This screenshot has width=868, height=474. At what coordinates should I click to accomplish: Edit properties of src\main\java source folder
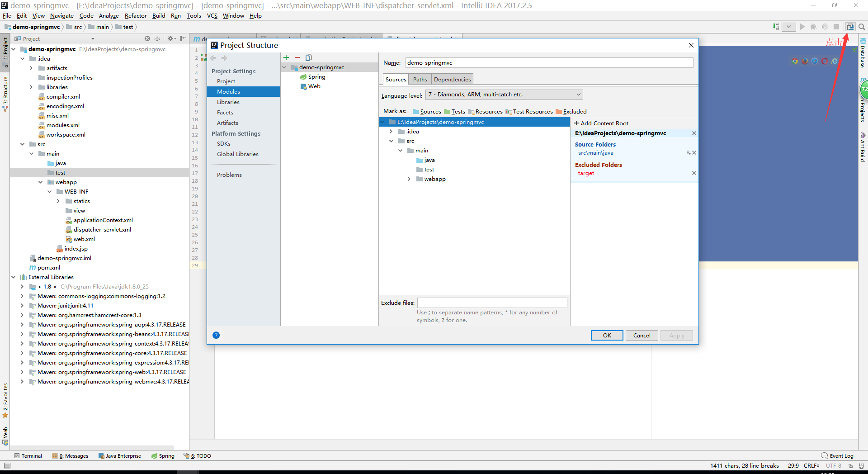688,153
